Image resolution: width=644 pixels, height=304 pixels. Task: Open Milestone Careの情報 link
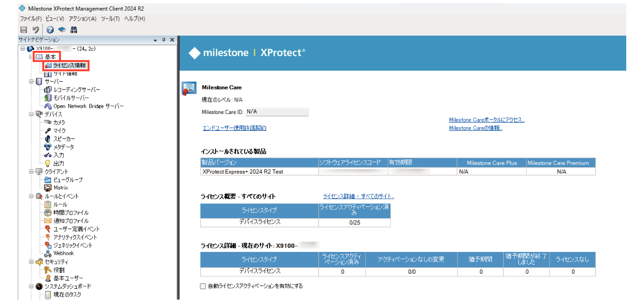[476, 128]
